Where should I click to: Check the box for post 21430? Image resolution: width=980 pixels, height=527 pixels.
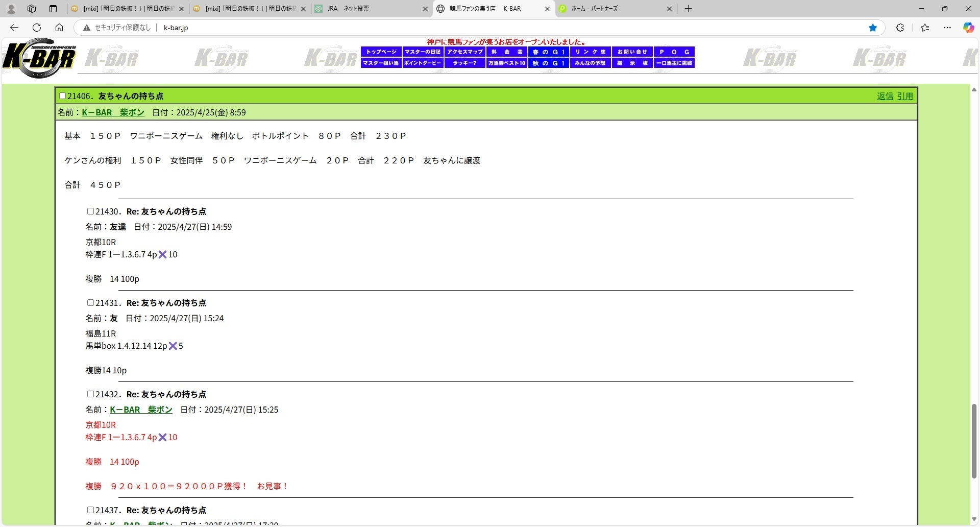coord(90,211)
